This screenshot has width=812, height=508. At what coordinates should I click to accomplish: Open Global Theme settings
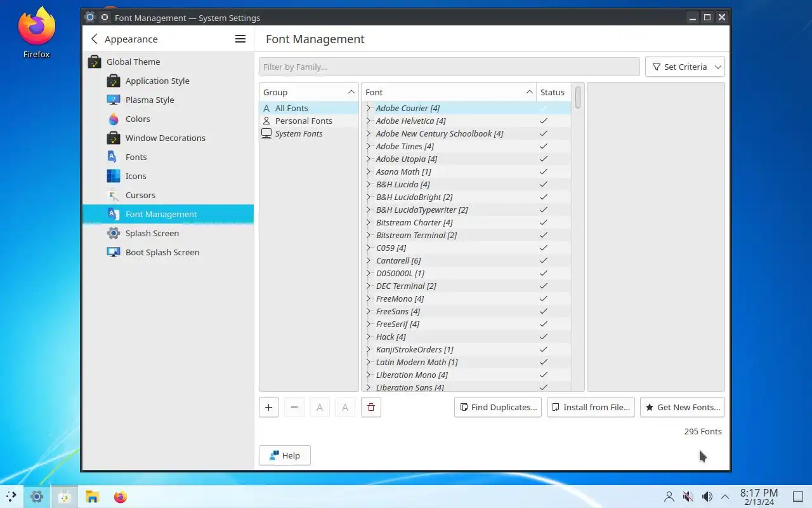(x=168, y=62)
